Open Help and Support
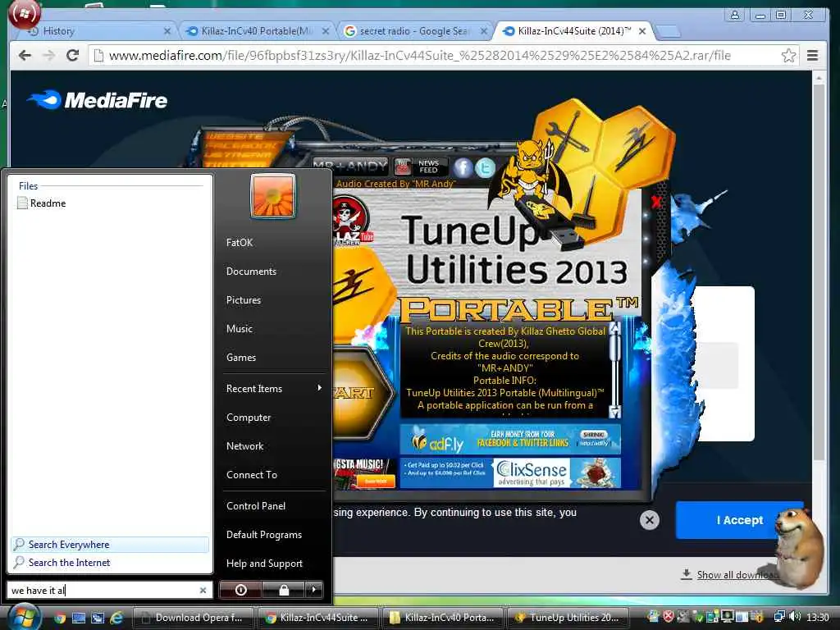 [264, 563]
